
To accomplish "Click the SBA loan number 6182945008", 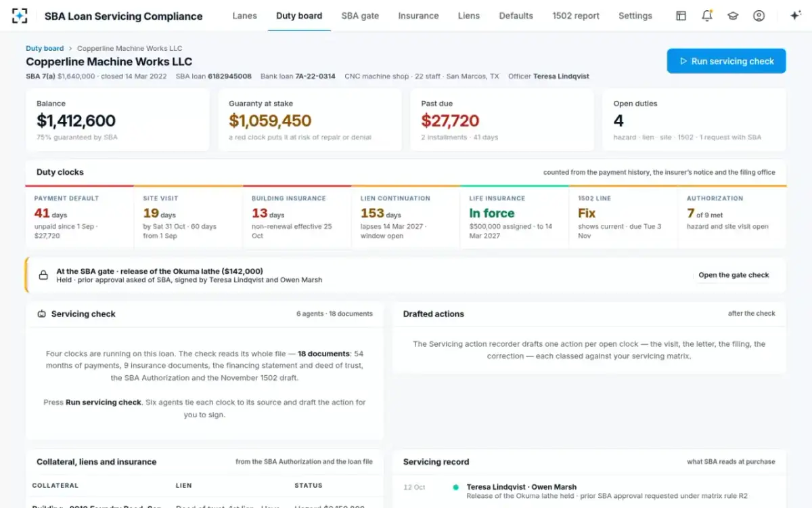I will click(x=229, y=77).
